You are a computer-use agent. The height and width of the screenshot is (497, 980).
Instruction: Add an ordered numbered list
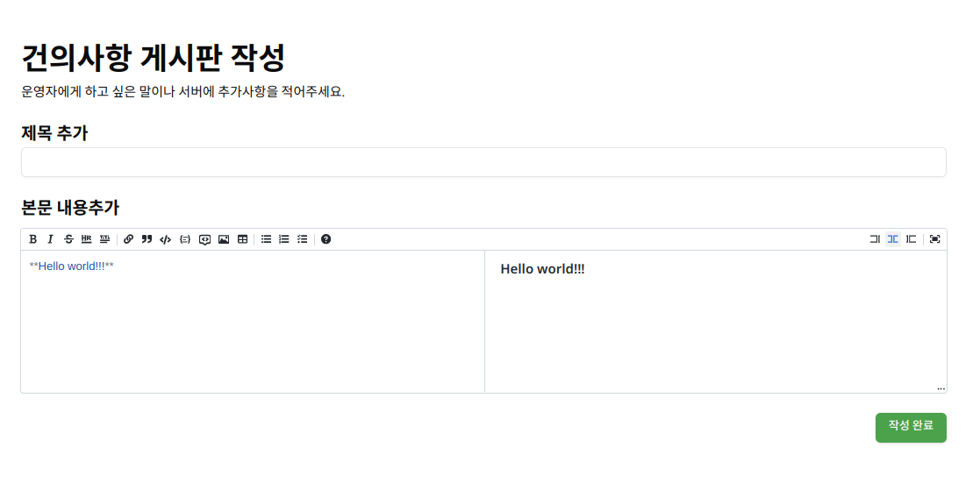pyautogui.click(x=284, y=239)
